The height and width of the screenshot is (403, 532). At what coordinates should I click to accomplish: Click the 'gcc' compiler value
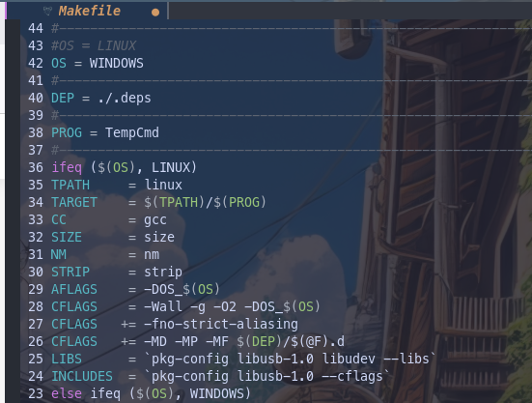point(155,220)
